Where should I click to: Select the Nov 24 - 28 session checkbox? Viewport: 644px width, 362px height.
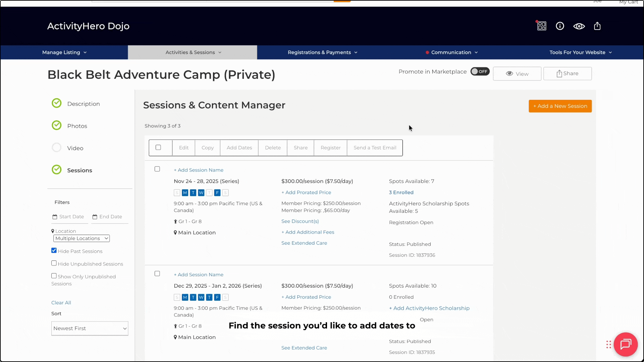(157, 169)
